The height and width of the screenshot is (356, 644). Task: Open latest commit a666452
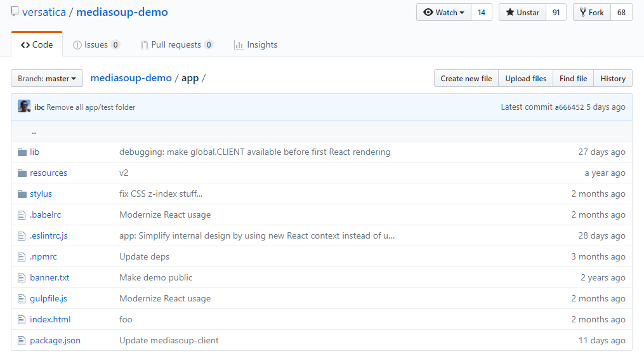pos(569,107)
